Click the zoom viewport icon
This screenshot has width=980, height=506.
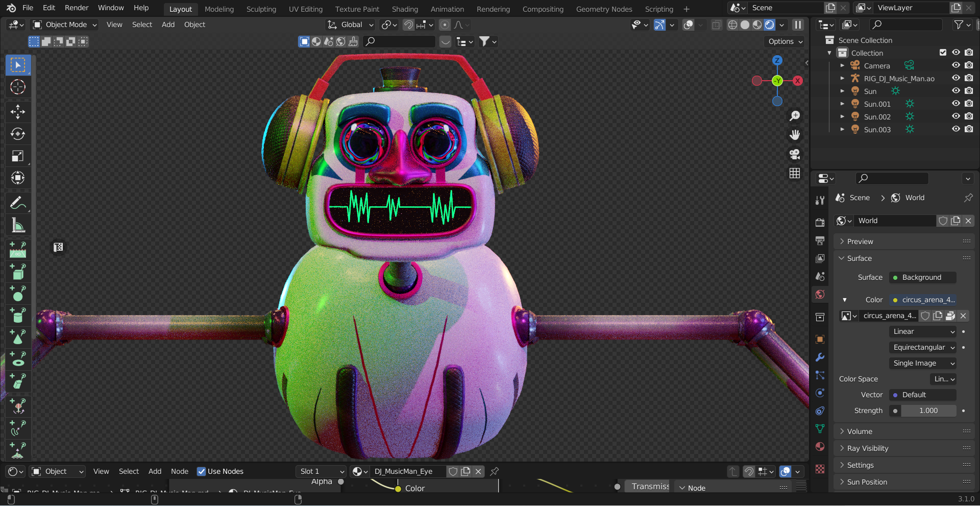[795, 116]
